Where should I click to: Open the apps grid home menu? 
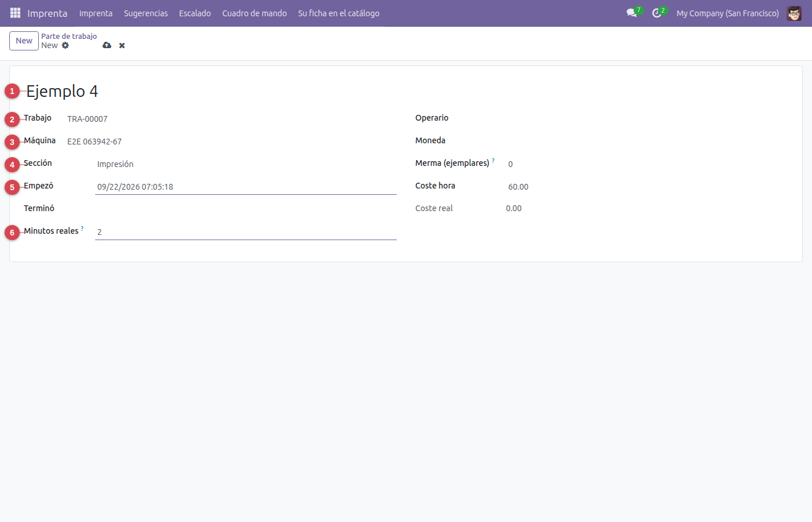pyautogui.click(x=16, y=13)
